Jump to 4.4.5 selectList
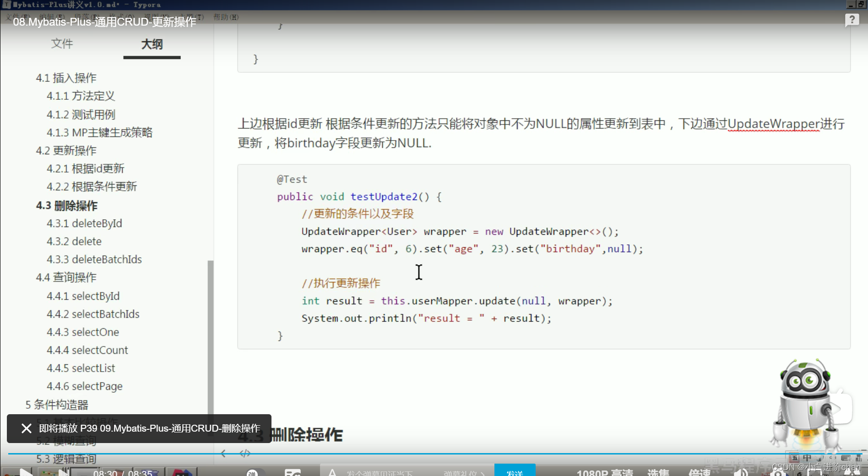 [81, 368]
